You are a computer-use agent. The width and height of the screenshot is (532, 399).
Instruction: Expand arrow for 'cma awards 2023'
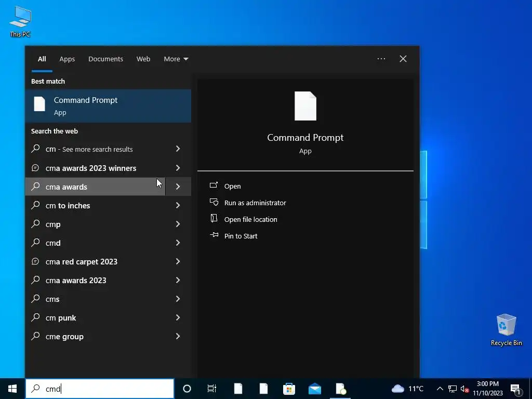(178, 280)
